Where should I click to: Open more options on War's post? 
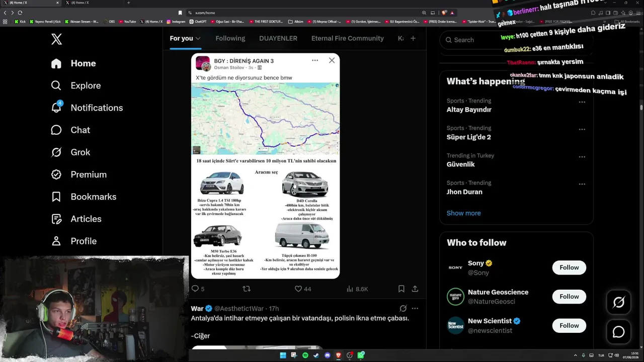415,308
